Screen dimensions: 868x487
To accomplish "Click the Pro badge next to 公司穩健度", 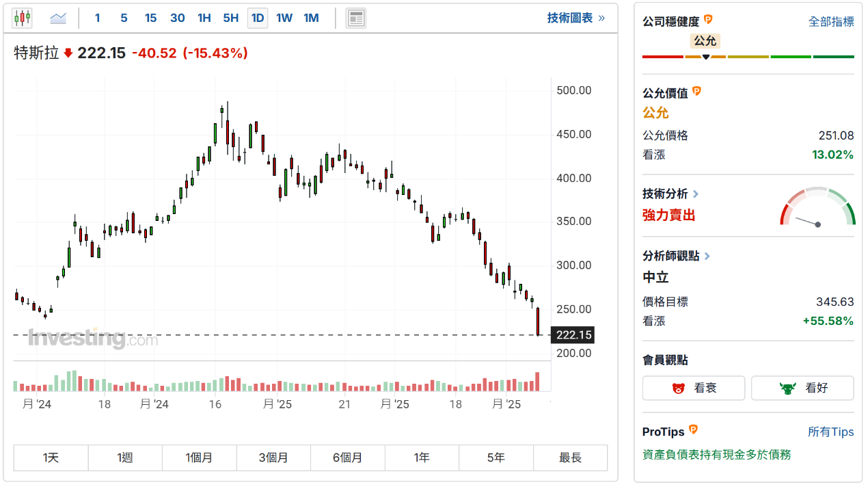I will 708,20.
